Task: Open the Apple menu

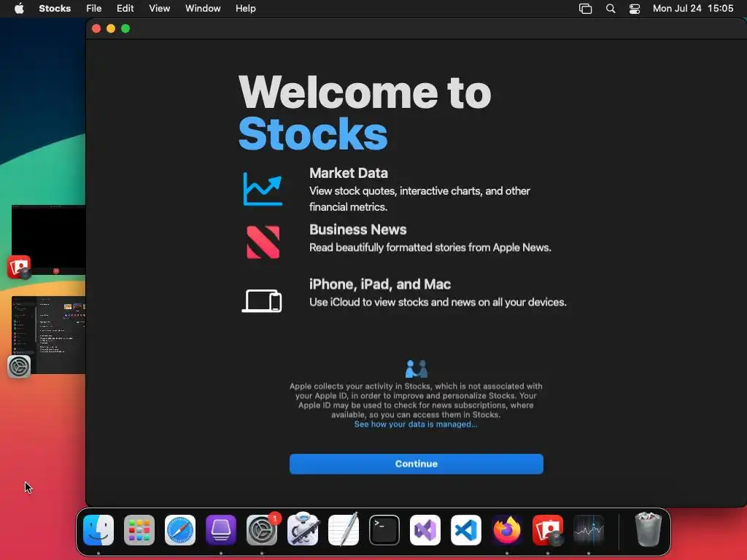Action: 19,9
